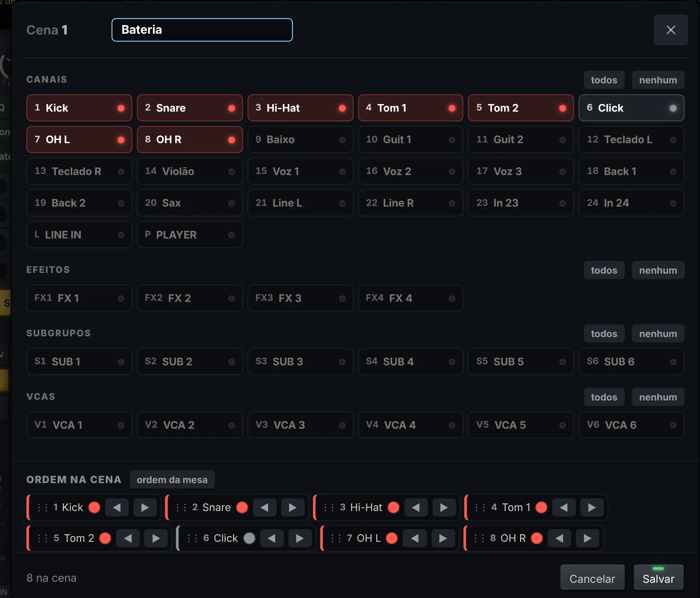The height and width of the screenshot is (598, 700).
Task: Move Snare right in scene order
Action: 293,507
